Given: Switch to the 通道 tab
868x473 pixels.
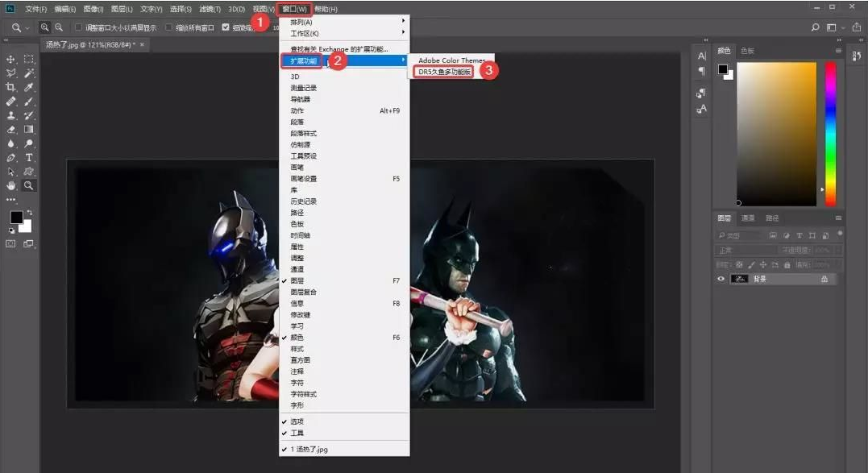Looking at the screenshot, I should (748, 218).
